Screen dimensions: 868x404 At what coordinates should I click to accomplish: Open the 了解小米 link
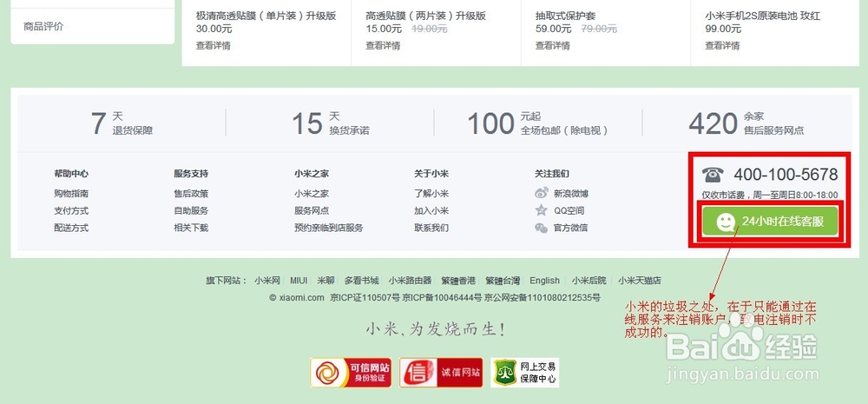[431, 194]
